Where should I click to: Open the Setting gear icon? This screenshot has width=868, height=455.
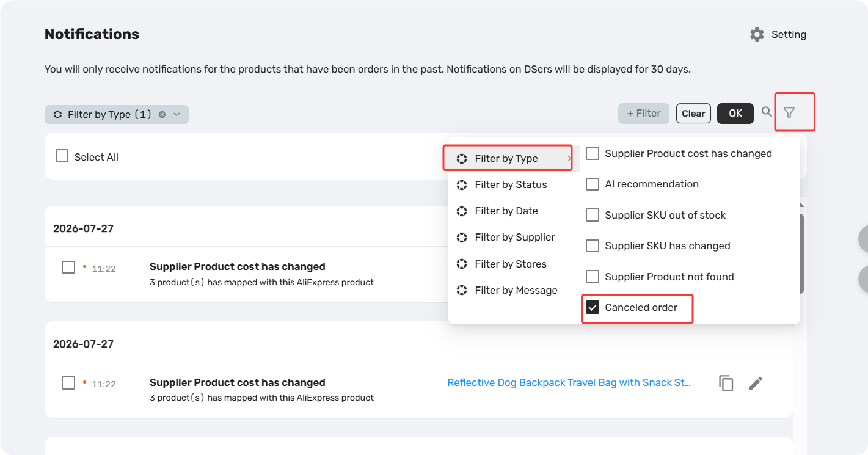[757, 34]
